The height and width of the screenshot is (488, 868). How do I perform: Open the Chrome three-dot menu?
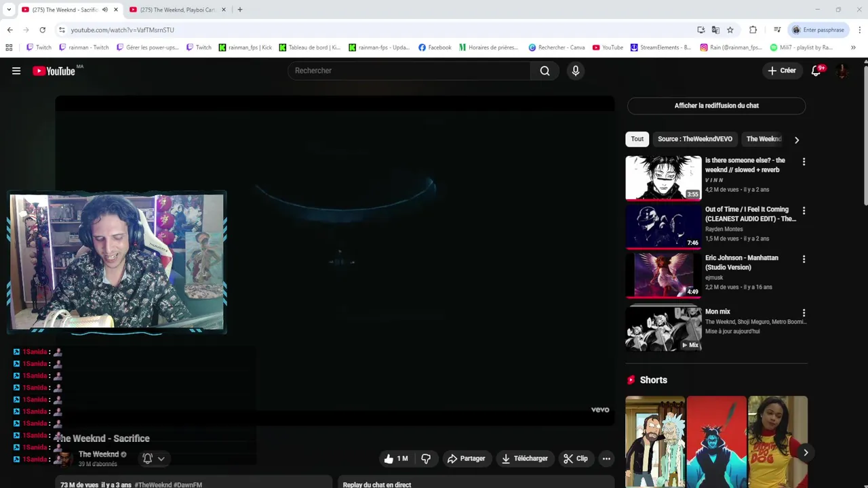[x=860, y=30]
